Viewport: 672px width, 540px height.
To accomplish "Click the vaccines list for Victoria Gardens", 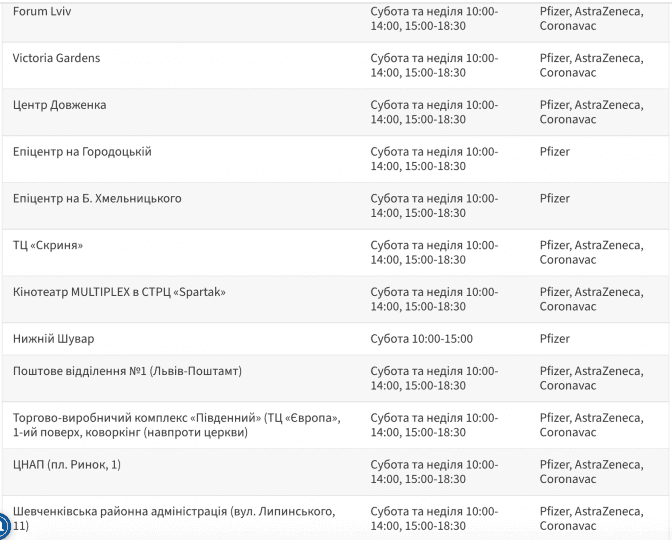I will pyautogui.click(x=591, y=65).
